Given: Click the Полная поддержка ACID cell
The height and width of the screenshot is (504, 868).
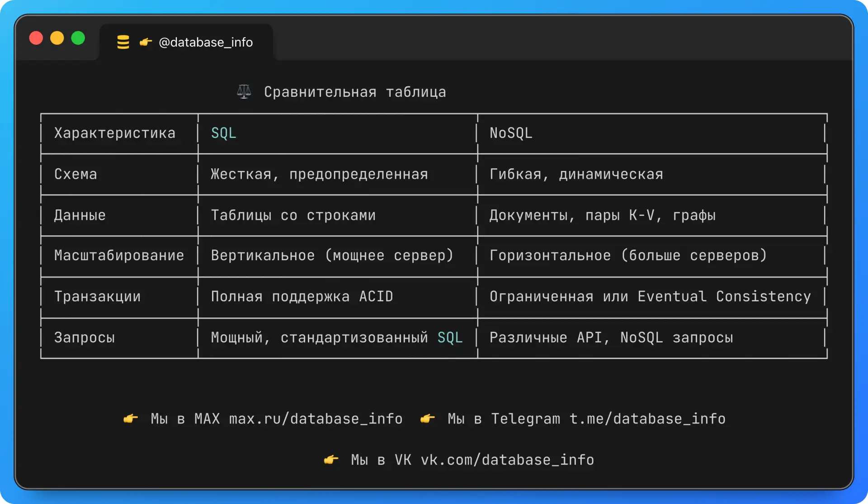Looking at the screenshot, I should click(302, 296).
